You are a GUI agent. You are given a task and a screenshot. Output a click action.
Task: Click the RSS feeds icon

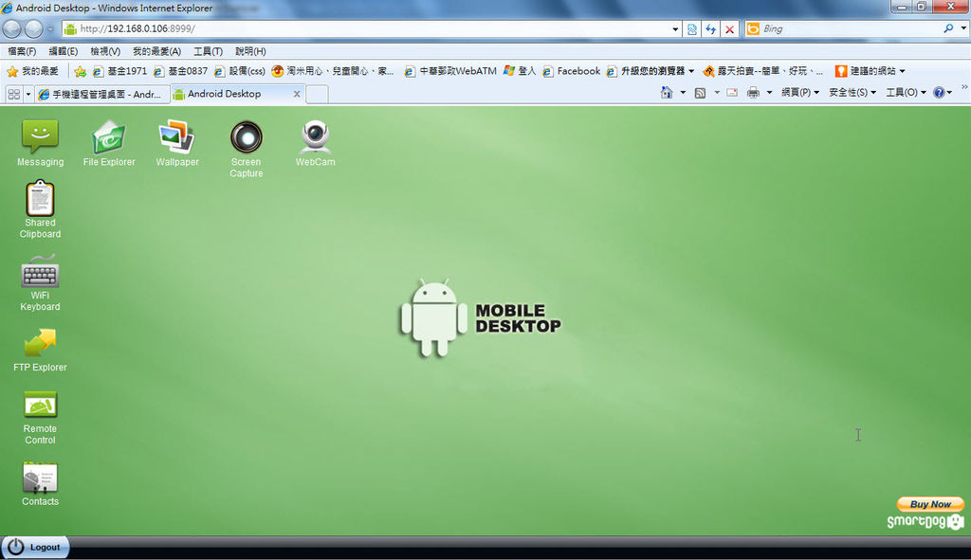coord(700,93)
